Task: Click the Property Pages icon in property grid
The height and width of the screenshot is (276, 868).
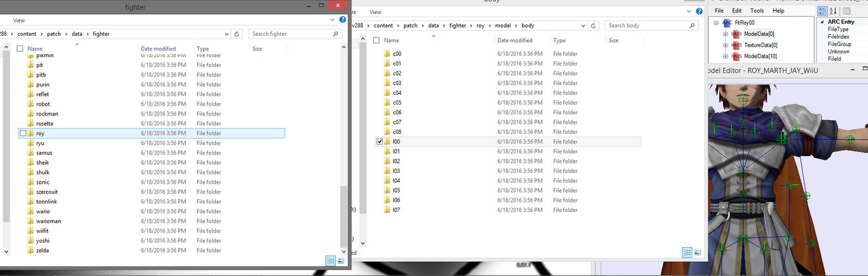Action: point(846,11)
